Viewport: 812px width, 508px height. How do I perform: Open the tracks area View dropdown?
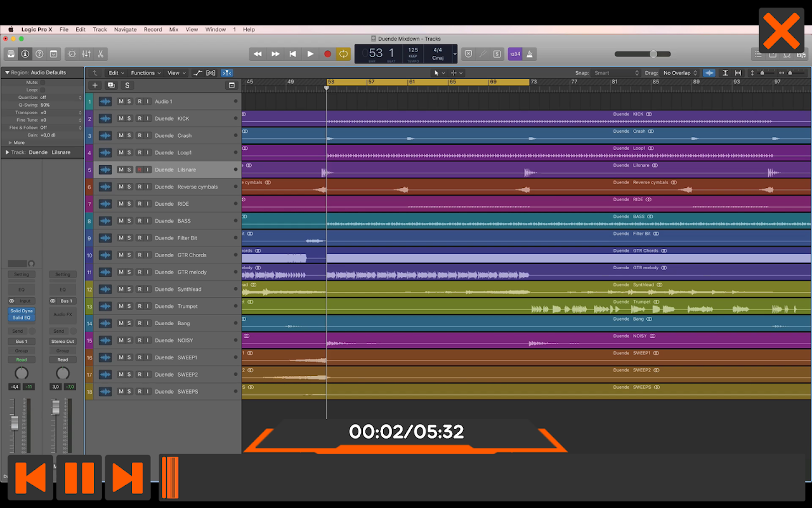(176, 73)
